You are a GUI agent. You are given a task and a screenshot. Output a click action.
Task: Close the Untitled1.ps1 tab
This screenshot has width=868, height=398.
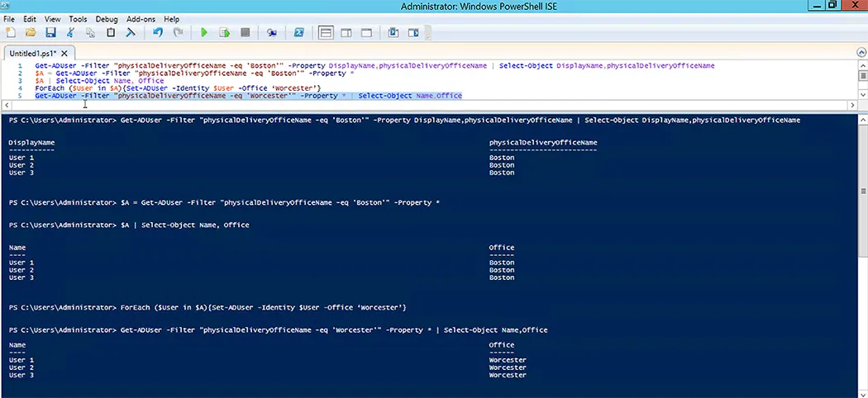[x=64, y=54]
